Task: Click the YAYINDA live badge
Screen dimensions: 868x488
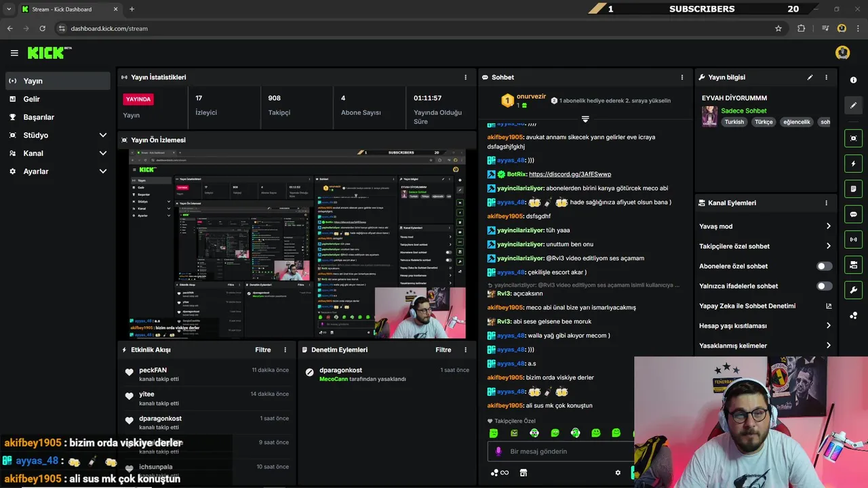Action: [x=138, y=99]
